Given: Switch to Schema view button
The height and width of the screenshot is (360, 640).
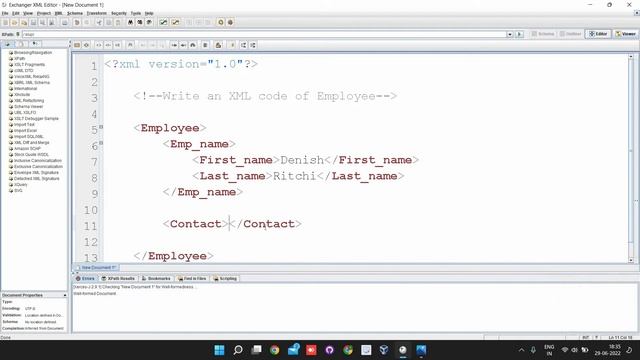Looking at the screenshot, I should [543, 34].
